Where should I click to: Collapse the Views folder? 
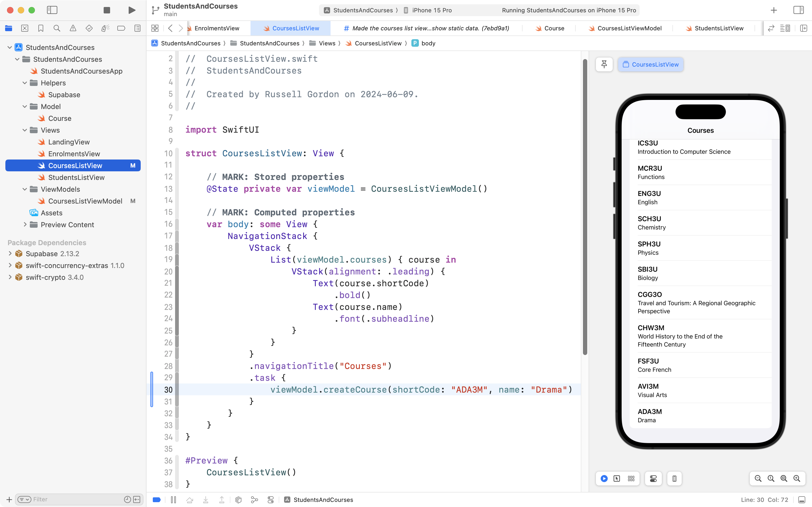(24, 130)
